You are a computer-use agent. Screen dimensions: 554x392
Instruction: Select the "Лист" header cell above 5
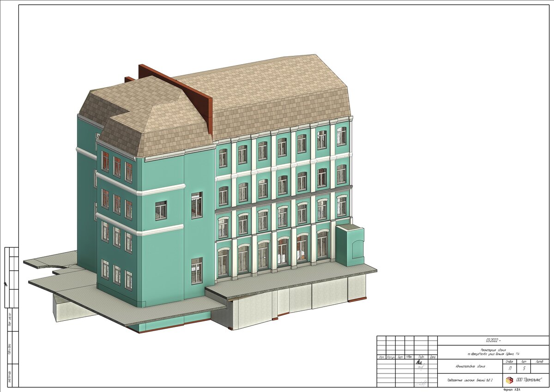click(524, 362)
